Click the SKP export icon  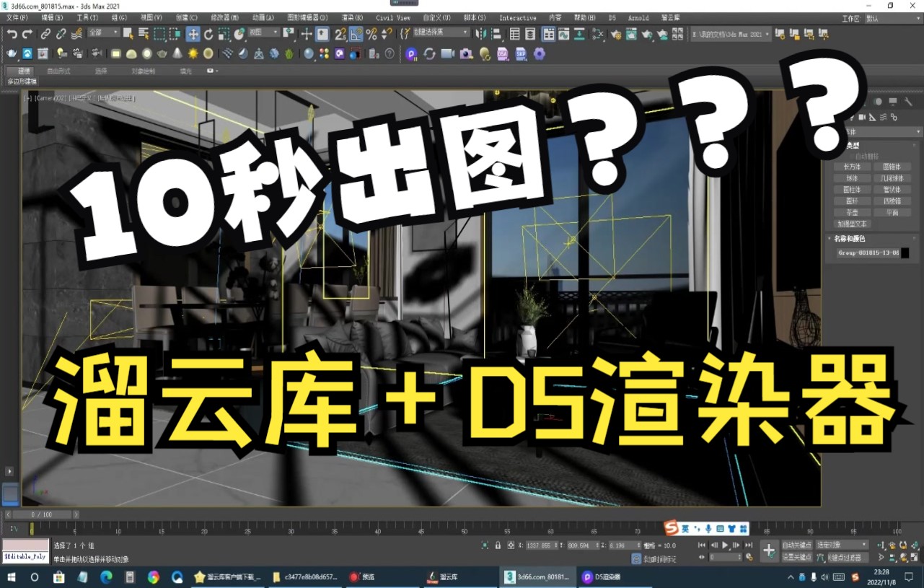(x=520, y=53)
